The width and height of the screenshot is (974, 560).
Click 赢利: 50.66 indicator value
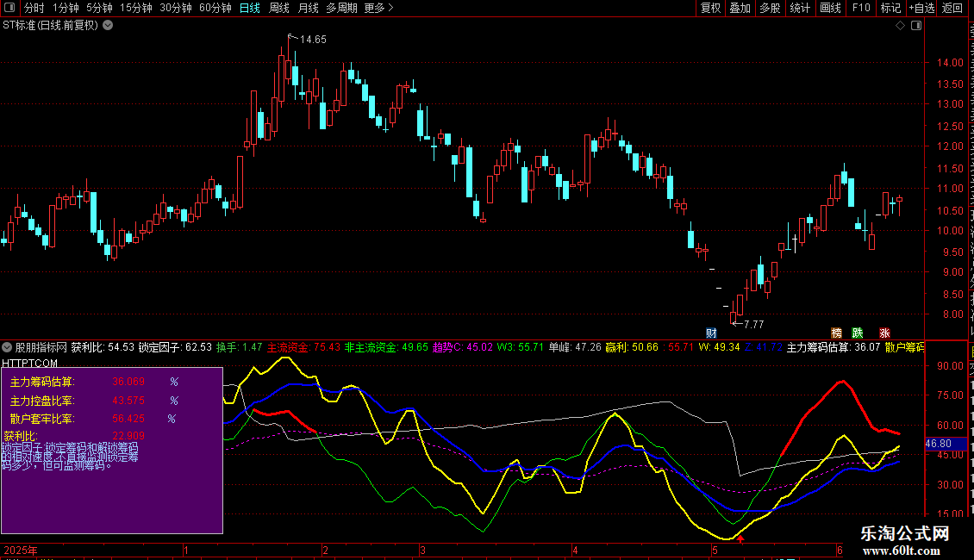pyautogui.click(x=632, y=347)
